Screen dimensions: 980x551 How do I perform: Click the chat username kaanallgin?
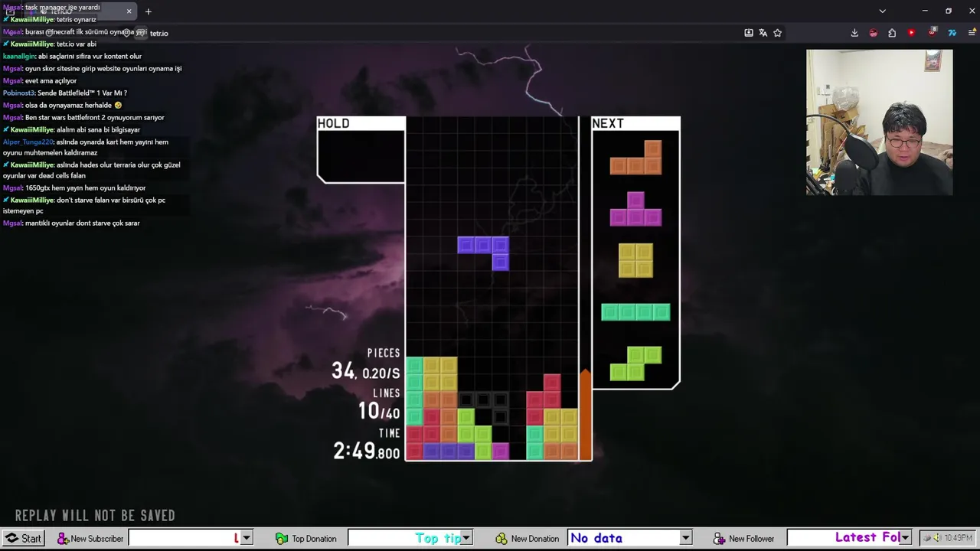[19, 56]
